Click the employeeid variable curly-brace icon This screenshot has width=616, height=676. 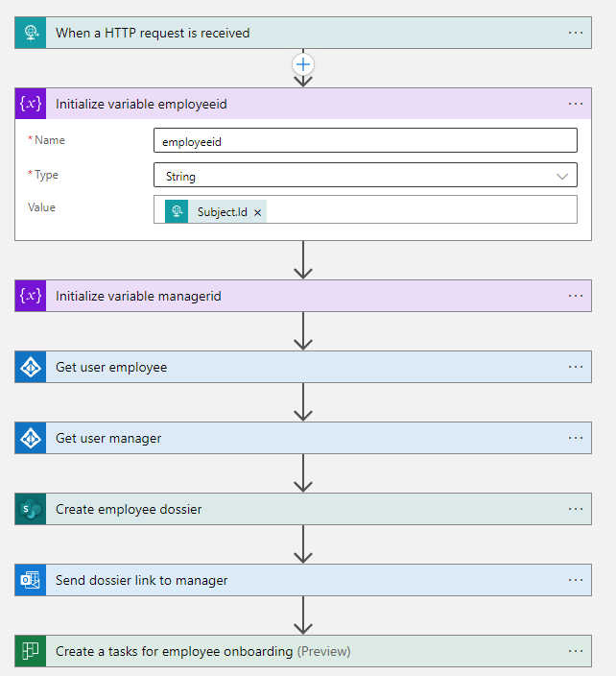[31, 104]
